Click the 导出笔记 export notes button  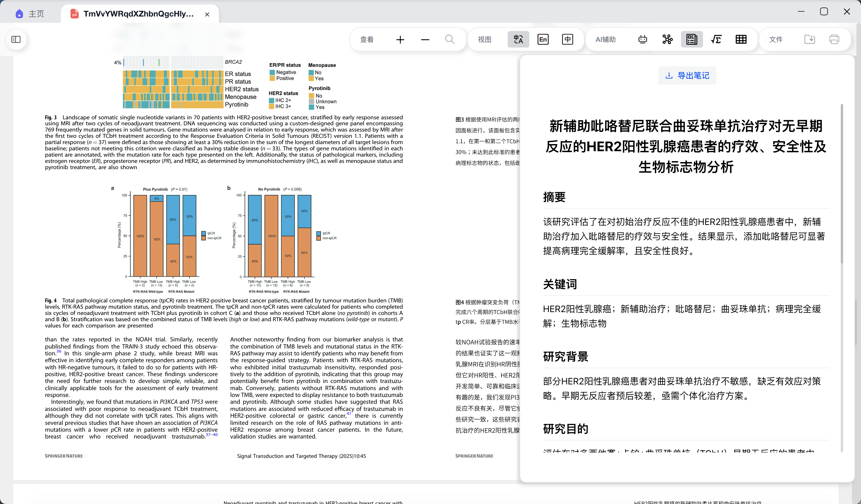pyautogui.click(x=687, y=75)
